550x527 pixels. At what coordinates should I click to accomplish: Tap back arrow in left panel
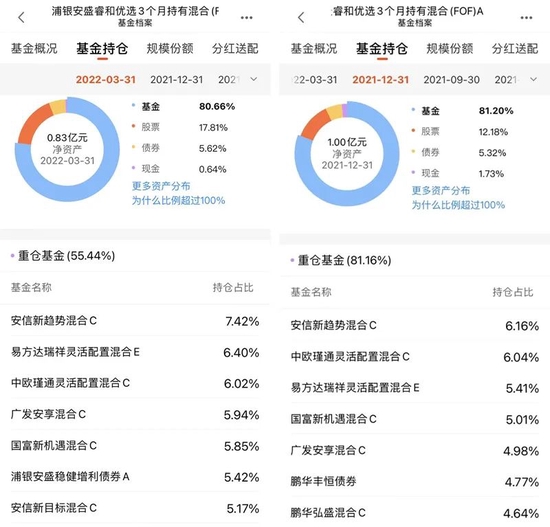coord(22,17)
